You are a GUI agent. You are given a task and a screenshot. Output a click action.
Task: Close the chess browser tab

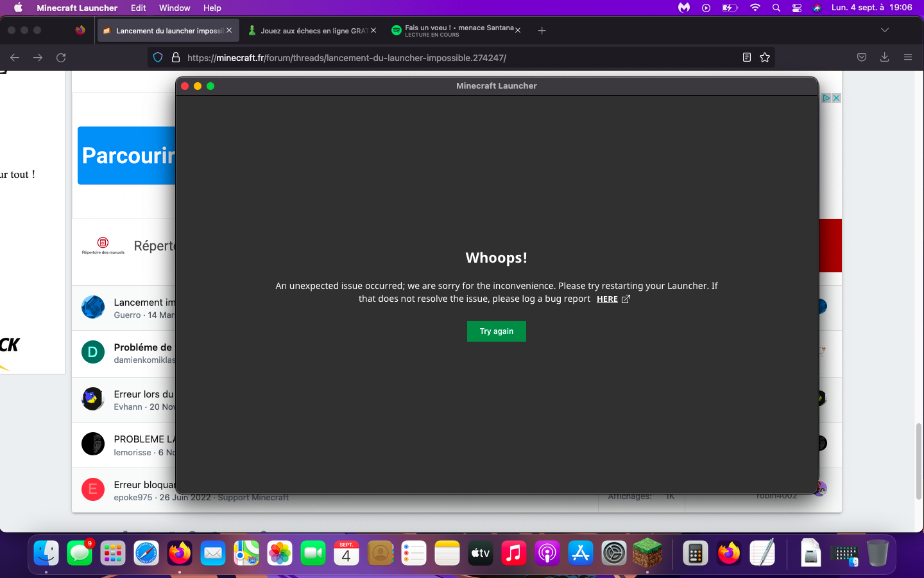coord(373,30)
